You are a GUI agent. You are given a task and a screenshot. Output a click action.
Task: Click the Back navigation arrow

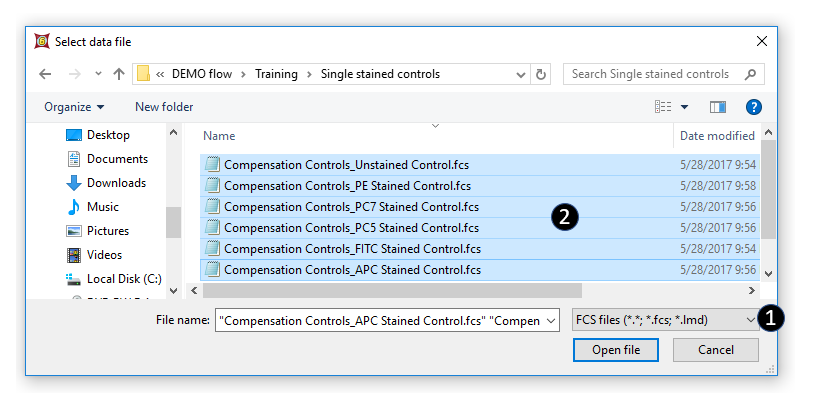tap(45, 75)
